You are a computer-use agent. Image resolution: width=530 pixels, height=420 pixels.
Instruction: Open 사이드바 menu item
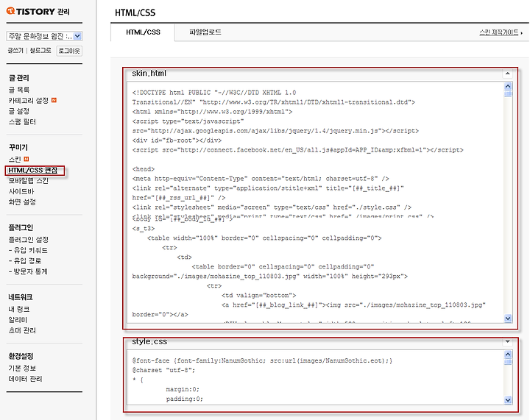[x=21, y=191]
